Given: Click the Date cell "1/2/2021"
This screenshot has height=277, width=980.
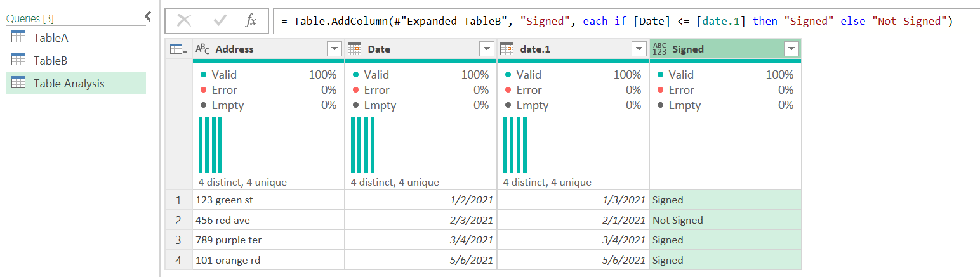Looking at the screenshot, I should (x=421, y=200).
